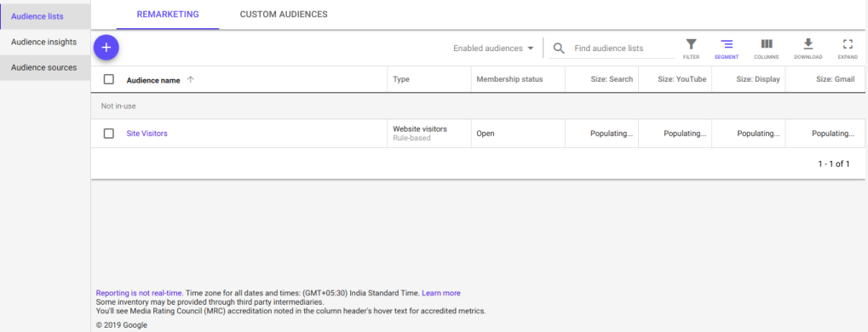Screen dimensions: 868x332
Task: Open the Enabled audiences dropdown
Action: (493, 49)
